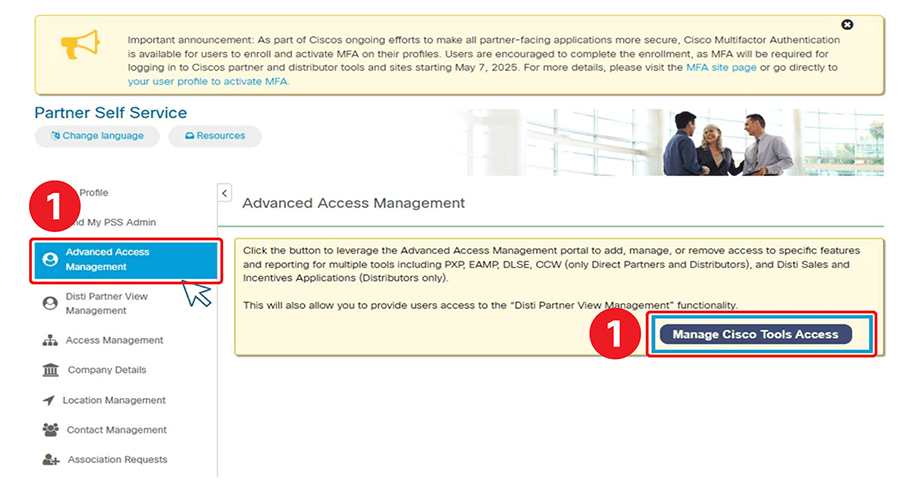The width and height of the screenshot is (920, 491).
Task: Click the Access Management hierarchy icon
Action: pyautogui.click(x=50, y=341)
